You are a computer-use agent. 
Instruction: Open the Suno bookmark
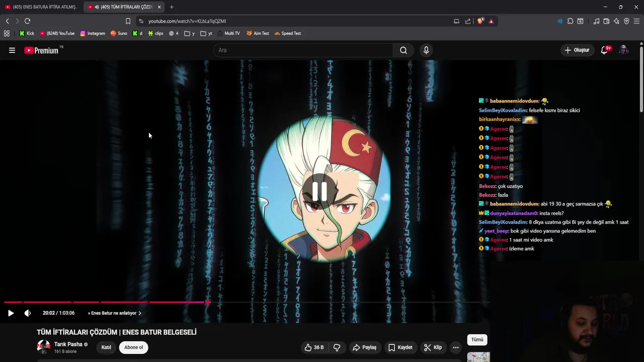click(x=119, y=33)
